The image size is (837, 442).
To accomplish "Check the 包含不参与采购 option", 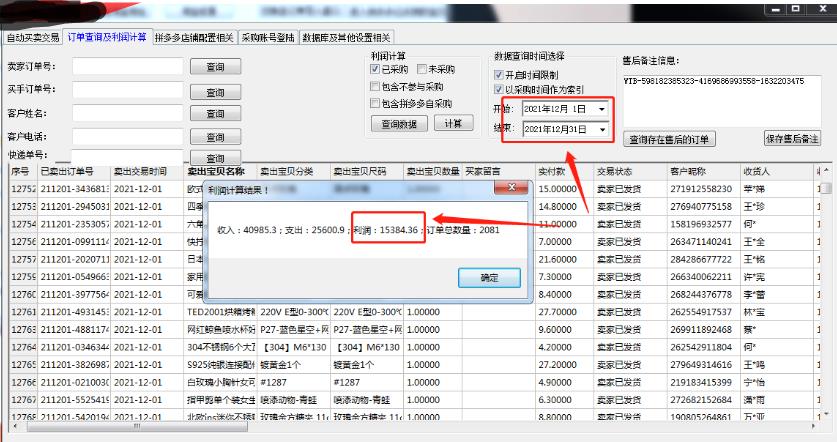I will 375,87.
